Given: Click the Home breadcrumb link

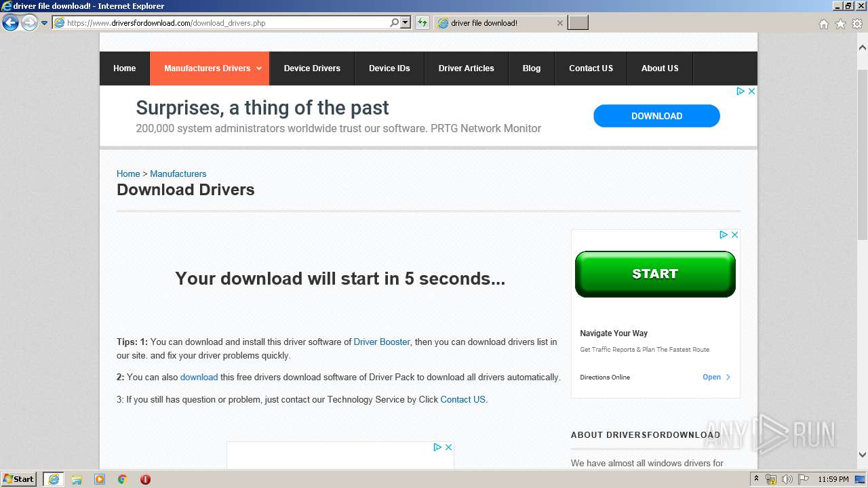Looking at the screenshot, I should tap(128, 174).
